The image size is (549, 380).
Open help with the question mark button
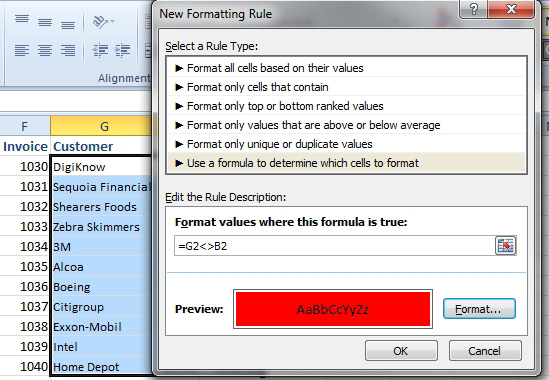[x=473, y=9]
